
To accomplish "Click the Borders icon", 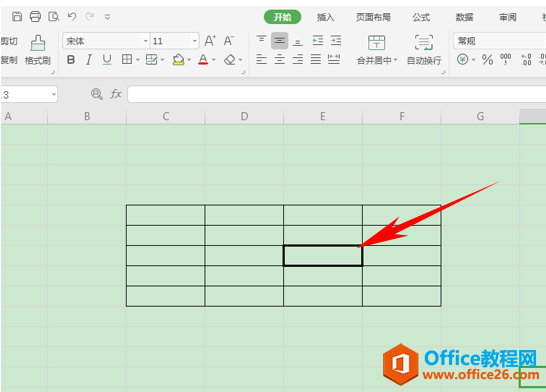I will [127, 60].
